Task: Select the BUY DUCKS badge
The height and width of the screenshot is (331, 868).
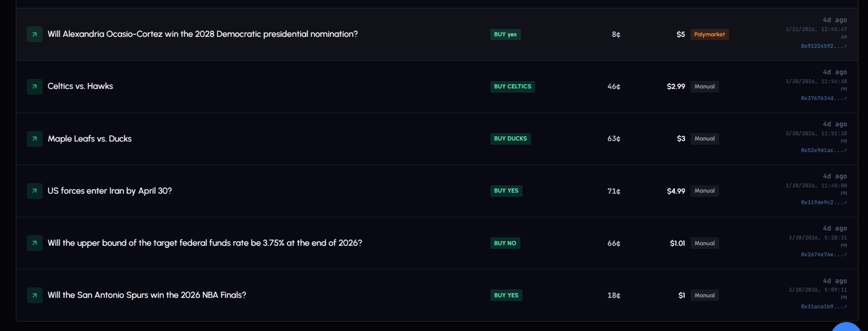Action: (510, 138)
